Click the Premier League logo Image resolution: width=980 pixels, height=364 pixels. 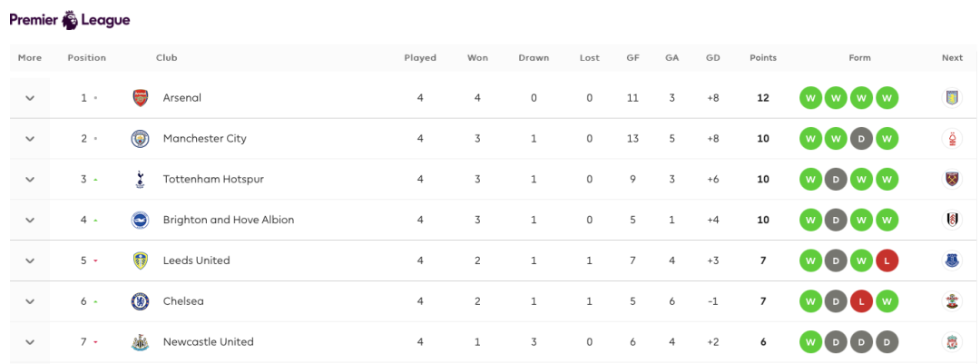70,20
